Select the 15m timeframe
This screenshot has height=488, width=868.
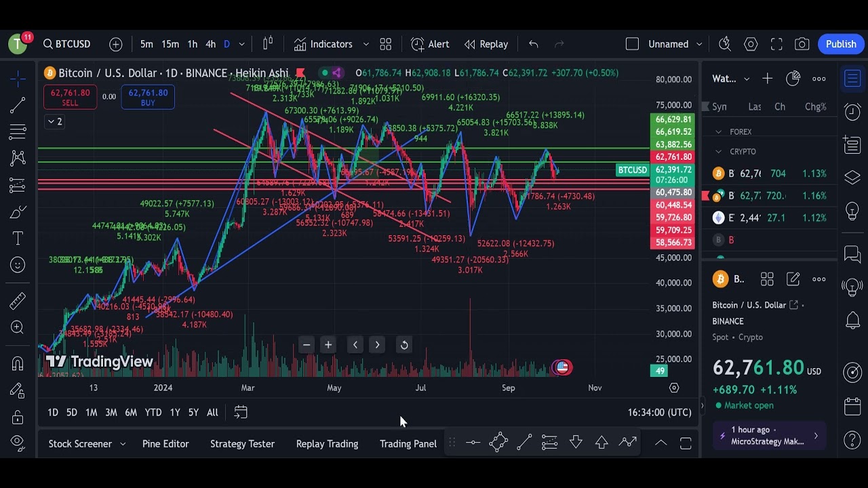pos(170,44)
